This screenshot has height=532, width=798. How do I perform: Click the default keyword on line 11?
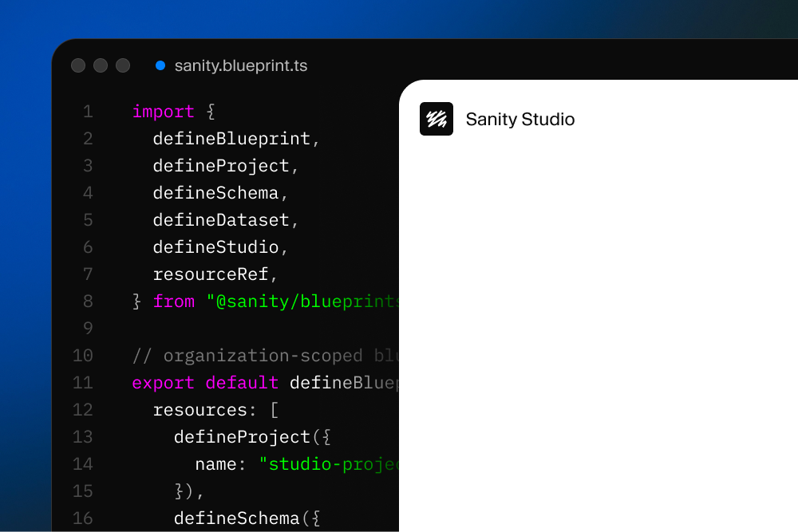pyautogui.click(x=242, y=383)
